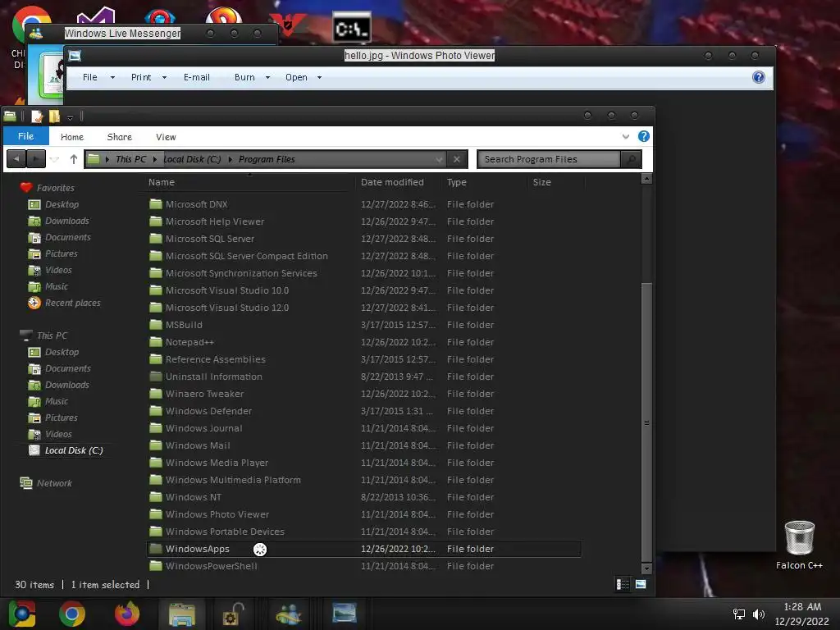Switch to Large icons view icon
Image resolution: width=840 pixels, height=630 pixels.
tap(640, 584)
